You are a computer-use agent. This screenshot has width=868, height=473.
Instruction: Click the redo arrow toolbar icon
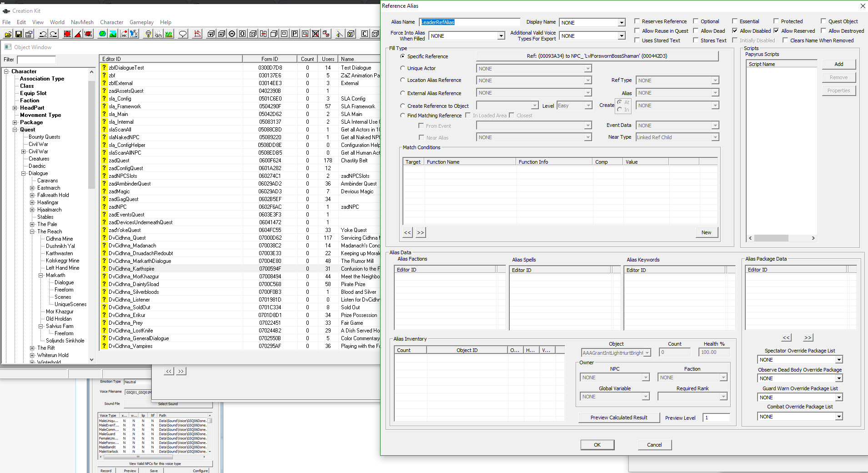tap(53, 34)
